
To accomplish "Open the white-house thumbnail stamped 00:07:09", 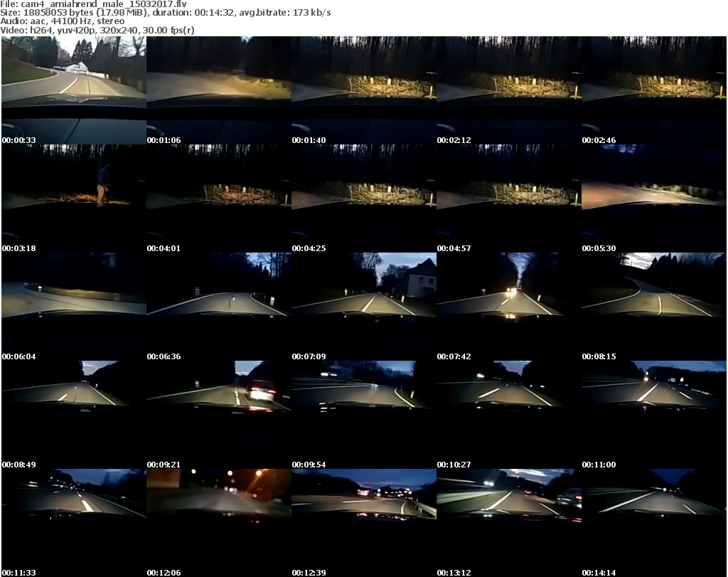I will [363, 307].
